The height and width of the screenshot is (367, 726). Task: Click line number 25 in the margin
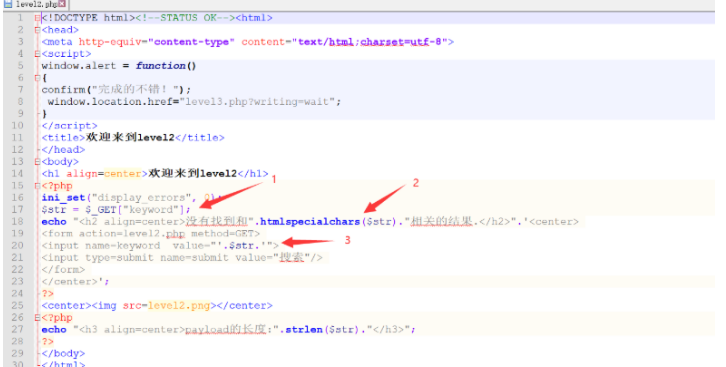coord(18,305)
